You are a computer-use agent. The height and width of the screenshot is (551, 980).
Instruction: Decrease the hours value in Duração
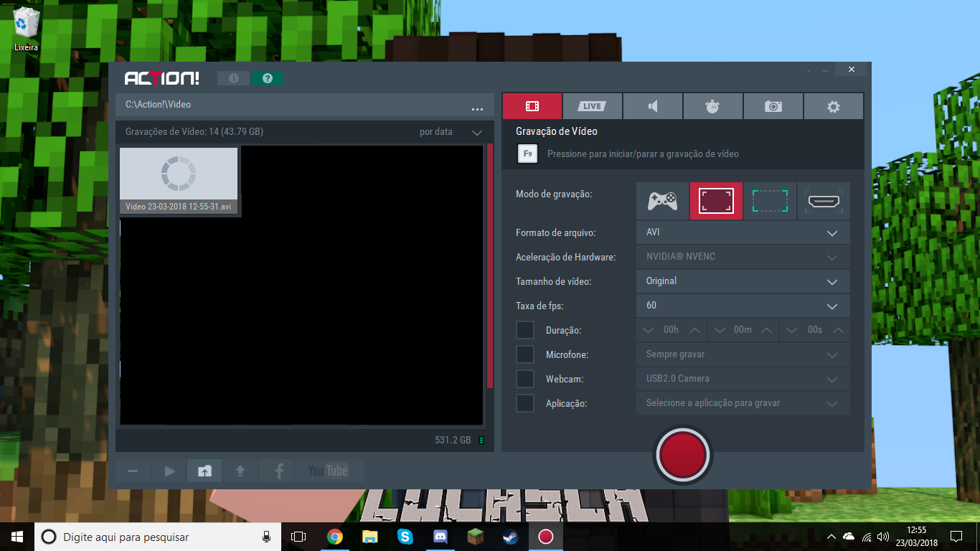[649, 330]
